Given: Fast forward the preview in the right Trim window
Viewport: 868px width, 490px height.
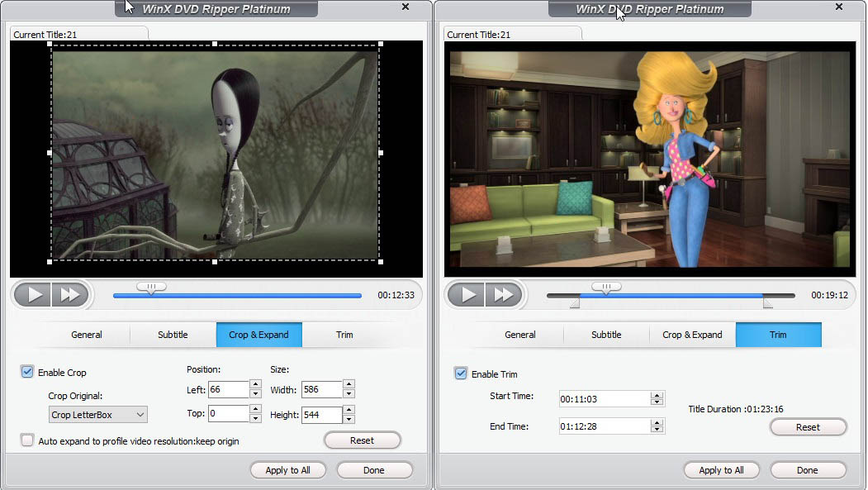Looking at the screenshot, I should coord(503,294).
